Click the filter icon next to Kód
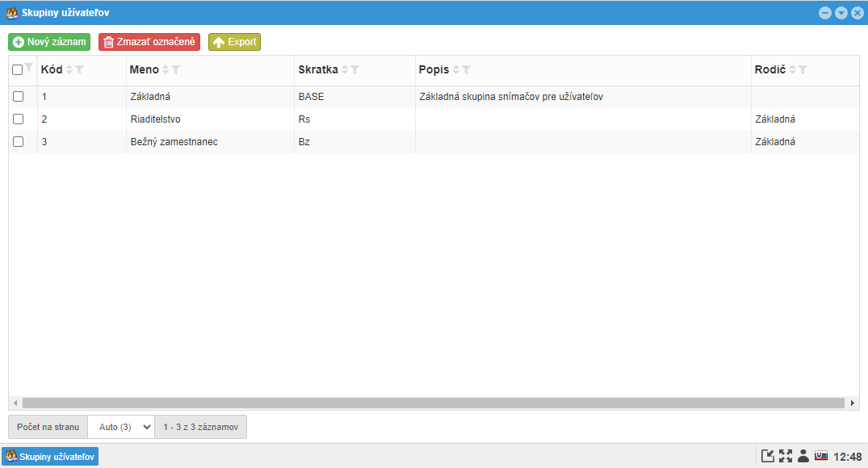The height and width of the screenshot is (468, 868). [x=80, y=69]
